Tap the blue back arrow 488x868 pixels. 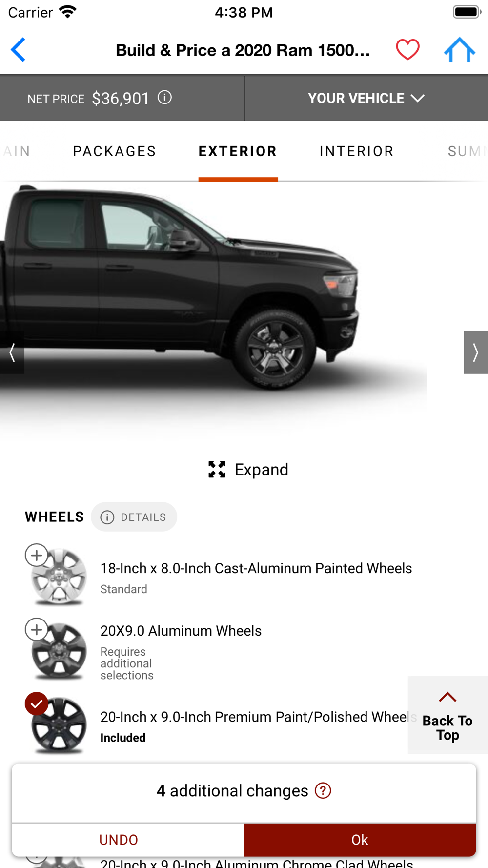point(18,50)
